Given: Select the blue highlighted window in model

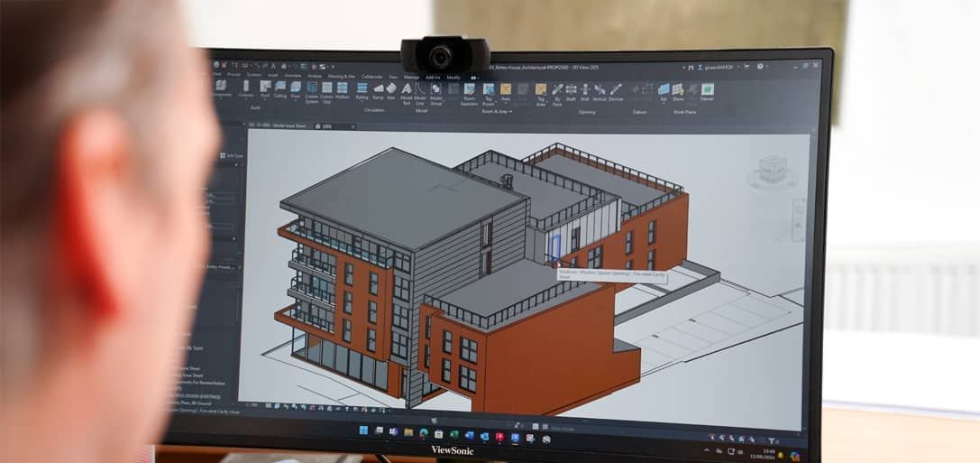Looking at the screenshot, I should (x=555, y=245).
